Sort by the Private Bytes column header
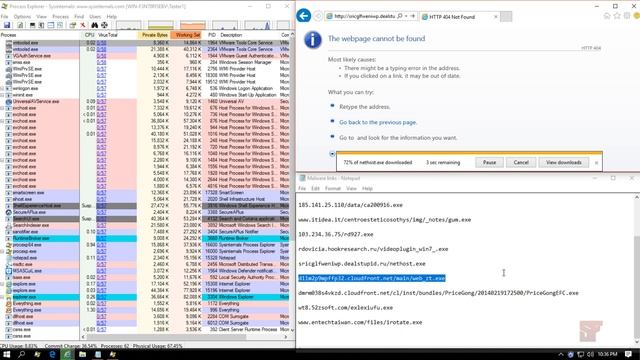 tap(154, 35)
